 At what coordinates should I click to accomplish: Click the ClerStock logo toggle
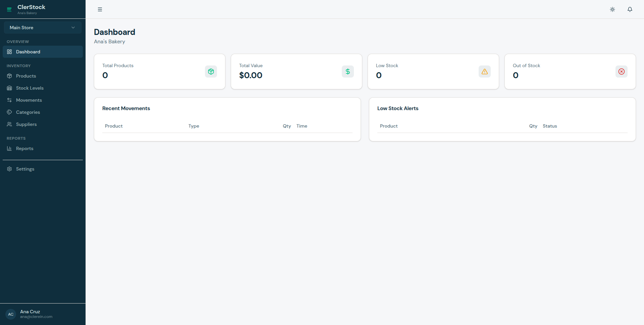[x=9, y=9]
